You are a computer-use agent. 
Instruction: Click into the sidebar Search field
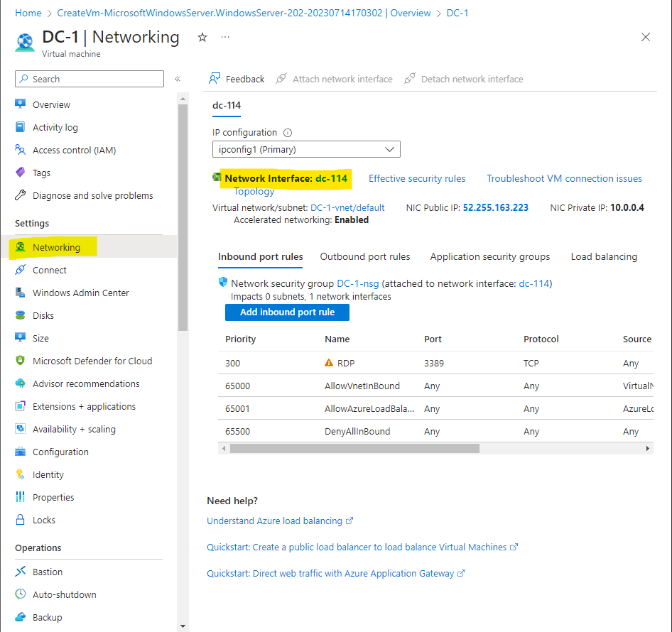89,79
